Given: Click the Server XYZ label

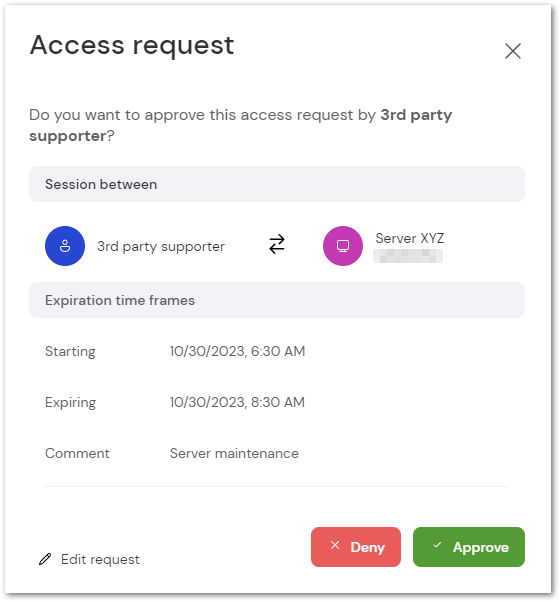Looking at the screenshot, I should click(x=410, y=238).
